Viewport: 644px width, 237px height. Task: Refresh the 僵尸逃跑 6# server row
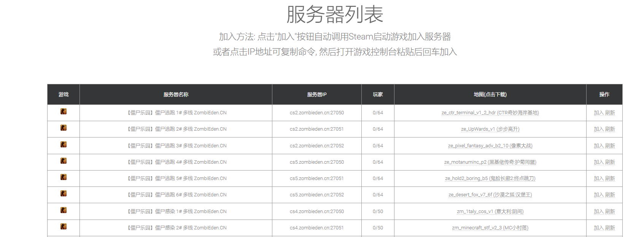pos(610,195)
